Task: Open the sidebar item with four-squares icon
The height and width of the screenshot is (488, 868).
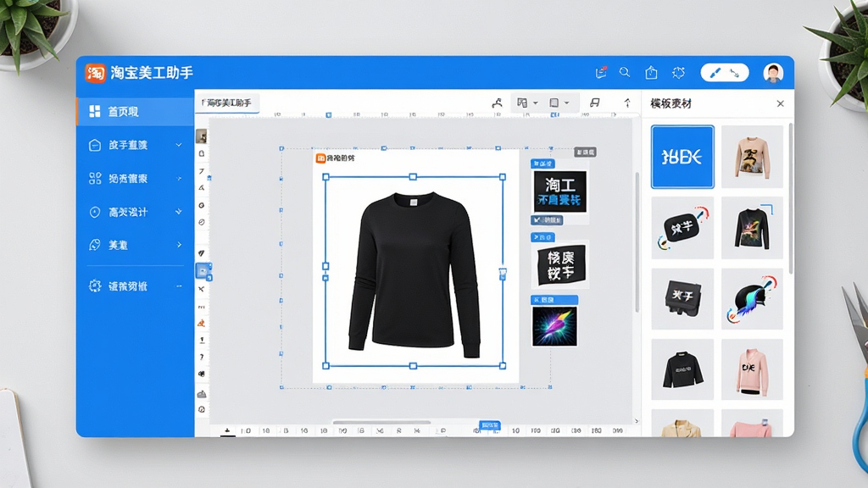Action: click(x=135, y=178)
